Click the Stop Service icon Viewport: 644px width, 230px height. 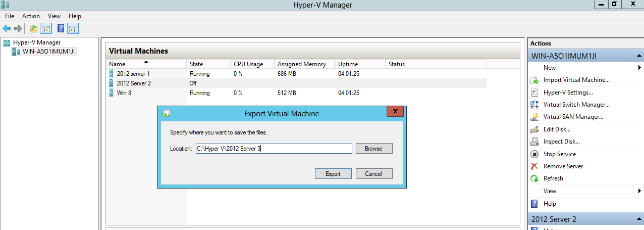[x=534, y=154]
